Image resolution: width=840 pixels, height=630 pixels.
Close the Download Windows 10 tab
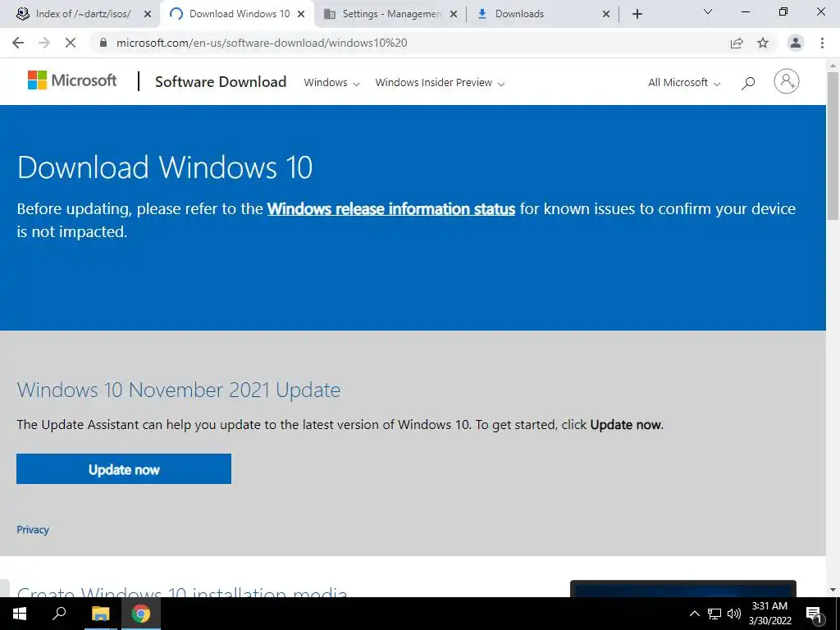tap(301, 15)
